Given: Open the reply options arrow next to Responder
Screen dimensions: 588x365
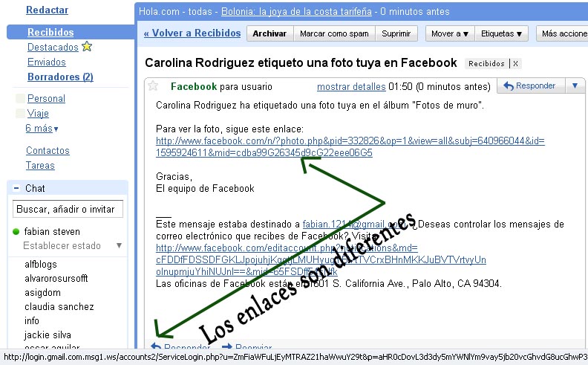Looking at the screenshot, I should (x=575, y=85).
